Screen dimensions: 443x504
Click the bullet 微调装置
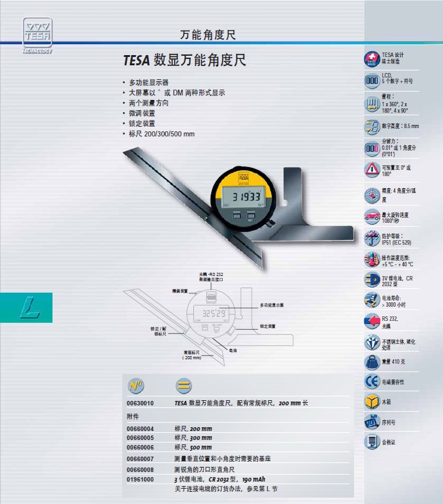(142, 113)
